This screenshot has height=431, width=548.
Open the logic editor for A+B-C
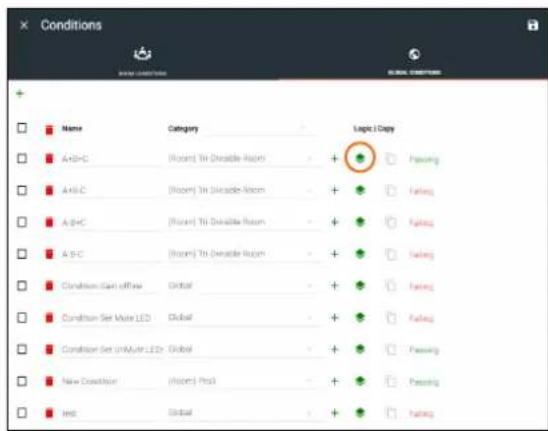[x=360, y=190]
